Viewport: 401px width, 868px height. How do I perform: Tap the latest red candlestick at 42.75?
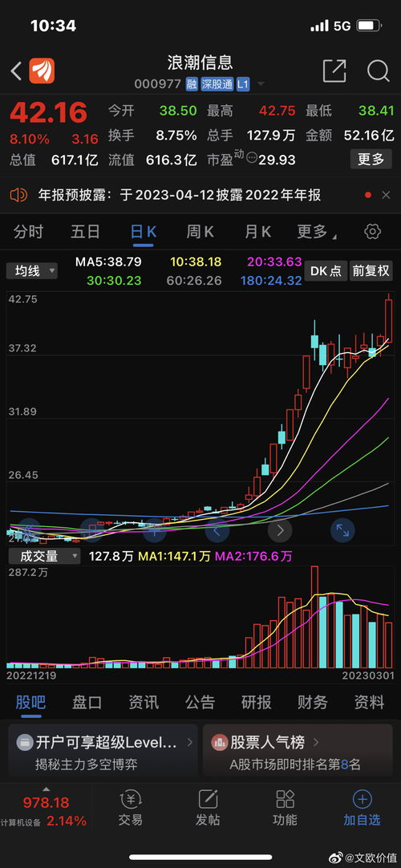tap(388, 318)
